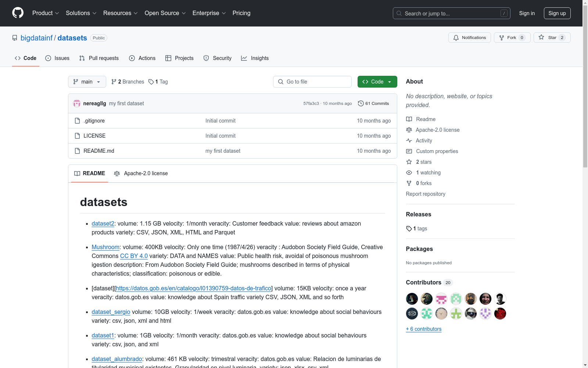Switch to the Issues tab
The width and height of the screenshot is (588, 368).
click(x=57, y=58)
